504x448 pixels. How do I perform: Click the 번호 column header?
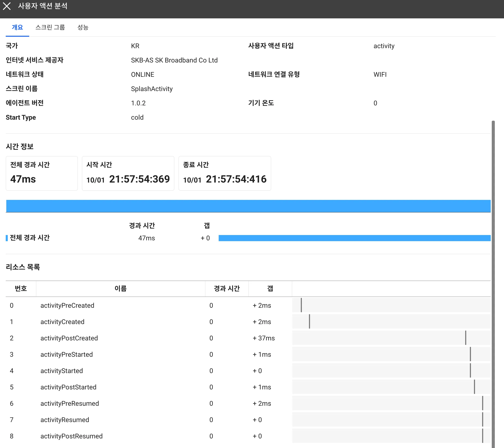(x=21, y=289)
